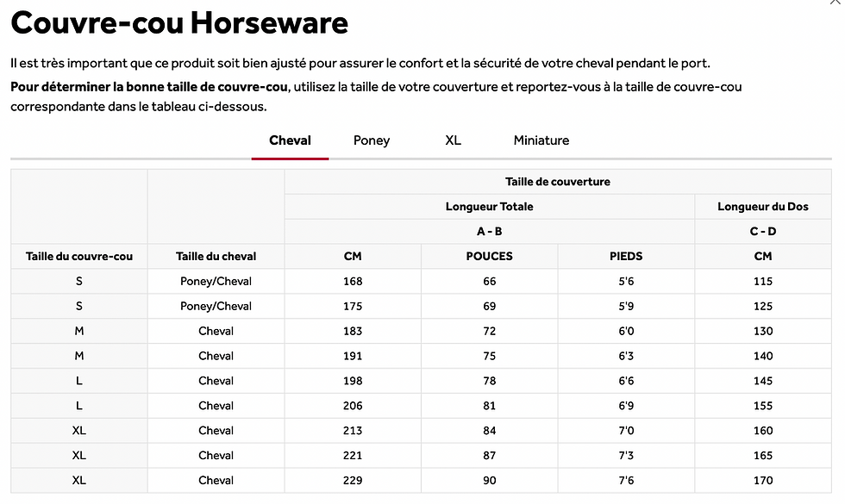The height and width of the screenshot is (504, 845).
Task: Select the 168 cm cell
Action: pyautogui.click(x=353, y=281)
